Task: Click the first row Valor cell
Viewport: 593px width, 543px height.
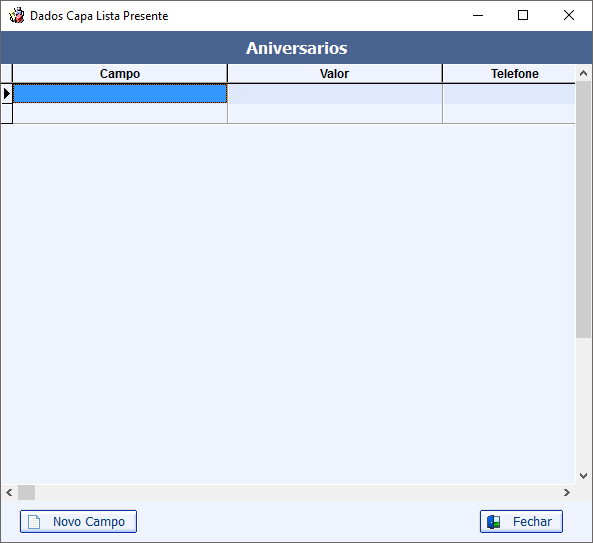Action: (x=335, y=94)
